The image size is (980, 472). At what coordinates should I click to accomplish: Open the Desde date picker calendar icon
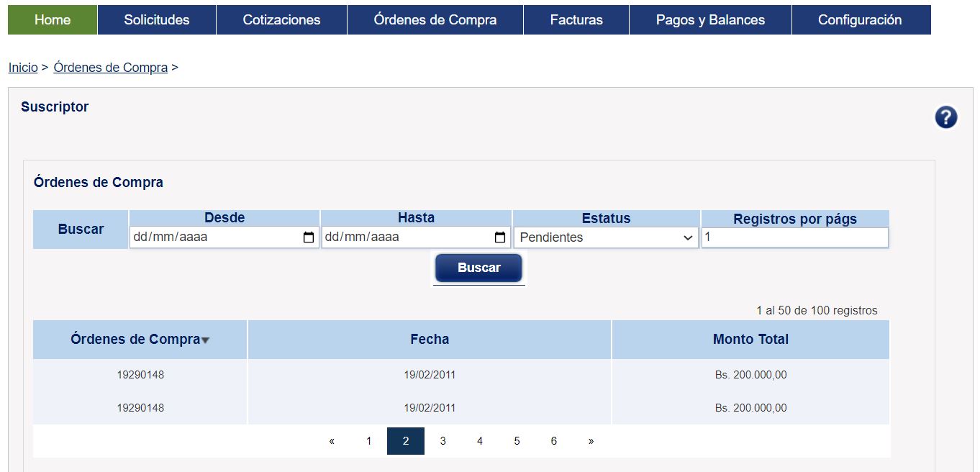(309, 237)
